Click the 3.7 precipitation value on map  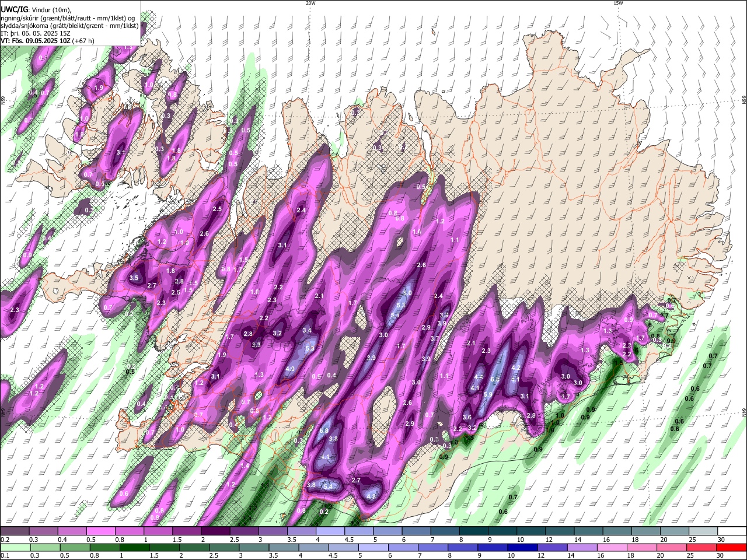point(435,338)
